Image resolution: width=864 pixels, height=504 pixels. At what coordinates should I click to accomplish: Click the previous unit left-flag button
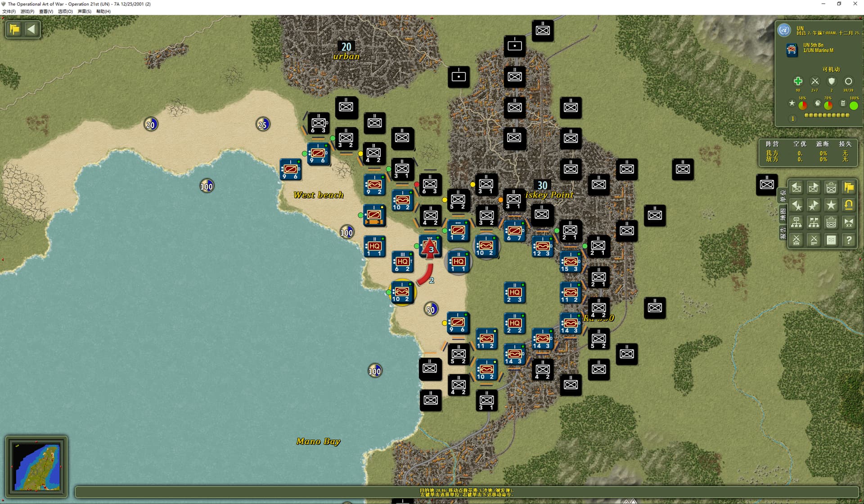[796, 187]
